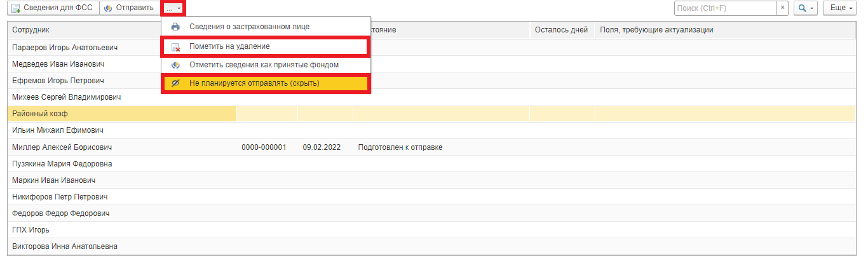Choose Пометить на удаление menu entry
Screen dimensions: 868x256
229,47
